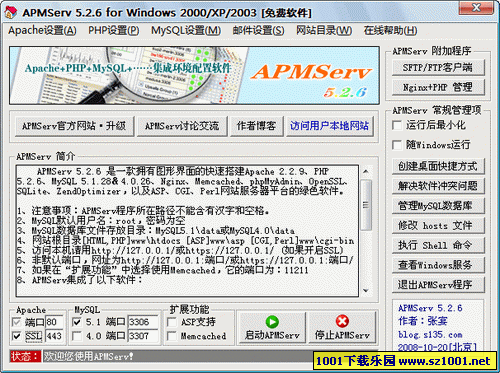
Task: Uncheck the Apache SSL checkbox
Action: point(16,336)
